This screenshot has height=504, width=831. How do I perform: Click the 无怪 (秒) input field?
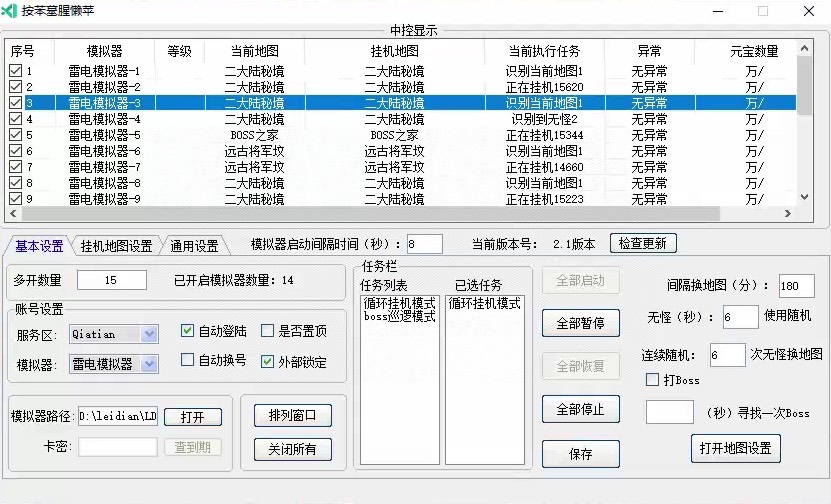click(x=740, y=317)
